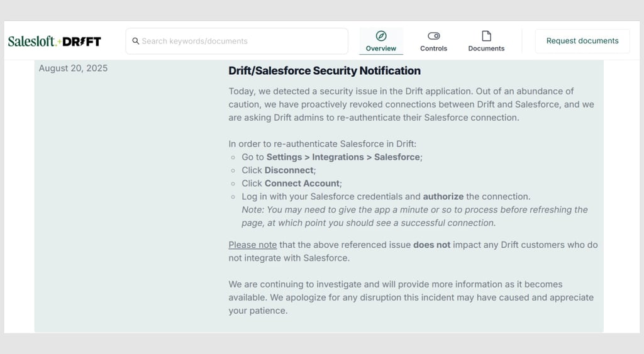Screen dimensions: 644x354
Task: Click the Documents page icon
Action: [x=486, y=36]
